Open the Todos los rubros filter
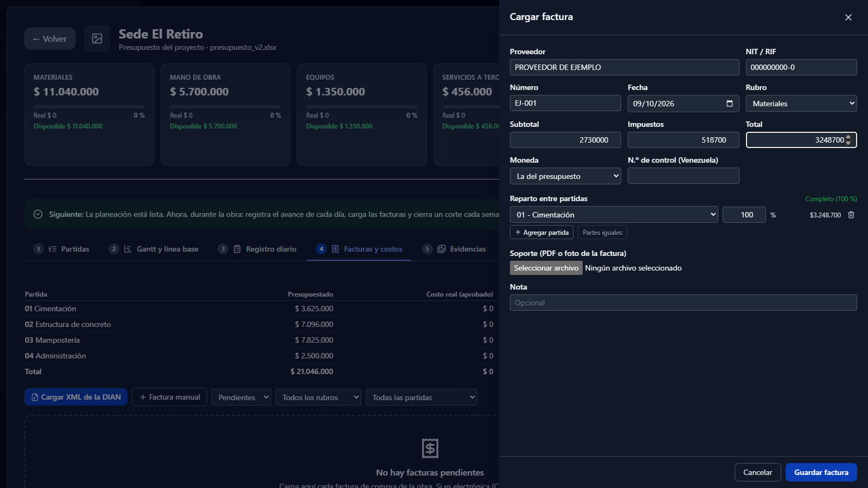868x488 pixels. (x=318, y=397)
